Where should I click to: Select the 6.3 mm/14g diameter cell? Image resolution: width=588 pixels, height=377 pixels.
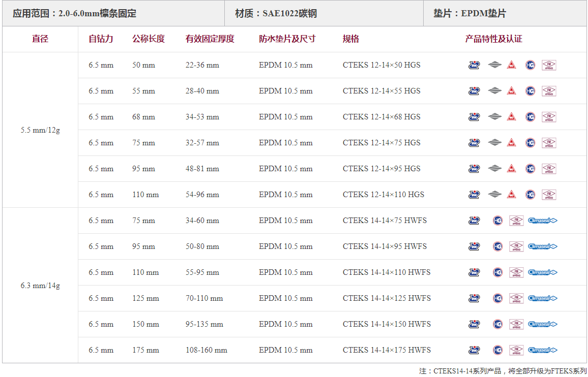coord(40,286)
